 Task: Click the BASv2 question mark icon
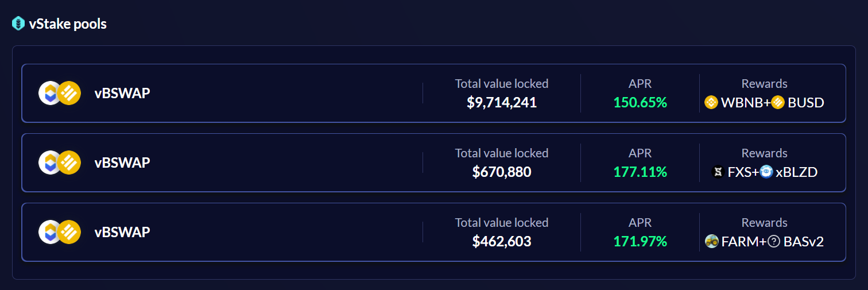click(774, 242)
